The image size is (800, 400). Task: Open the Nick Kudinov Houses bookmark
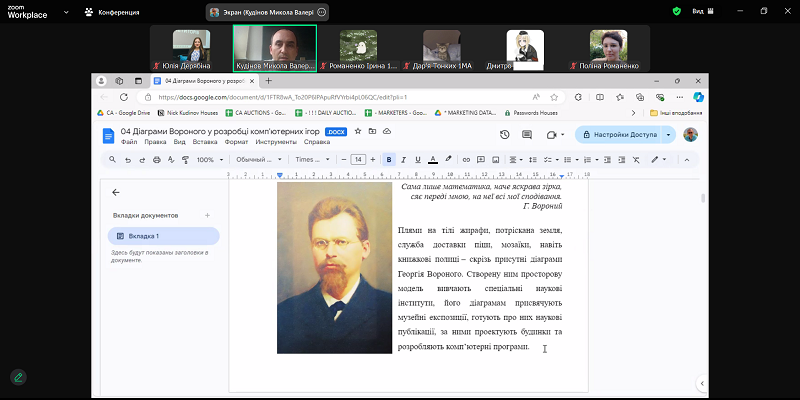(188, 113)
